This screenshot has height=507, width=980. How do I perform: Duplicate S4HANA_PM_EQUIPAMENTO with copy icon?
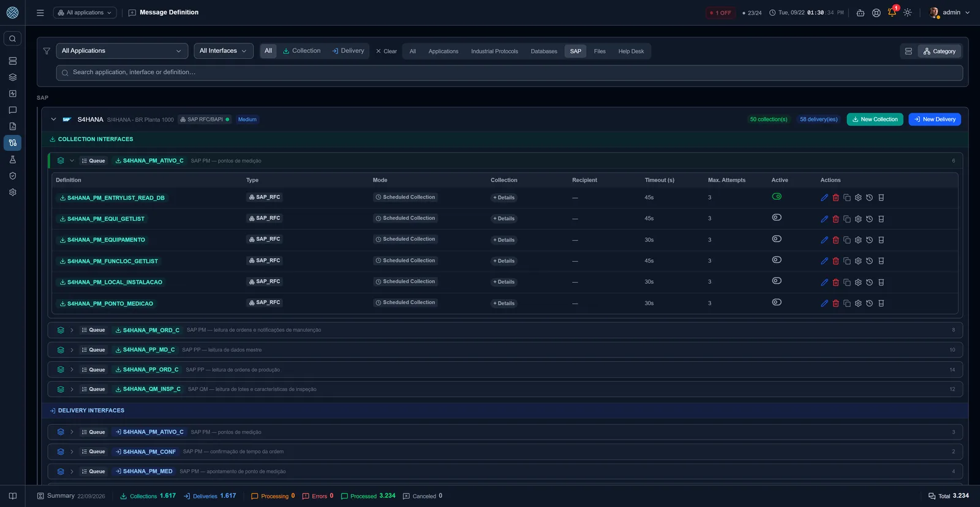tap(847, 240)
